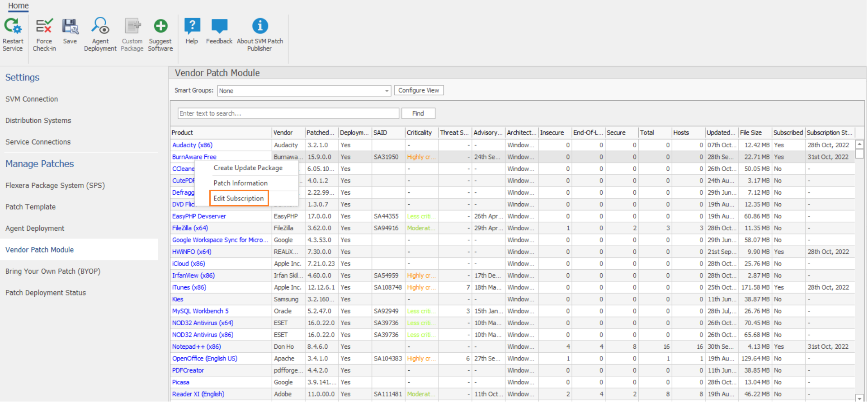This screenshot has height=402, width=868.
Task: Select 171.58 MB file size cell
Action: [x=755, y=287]
